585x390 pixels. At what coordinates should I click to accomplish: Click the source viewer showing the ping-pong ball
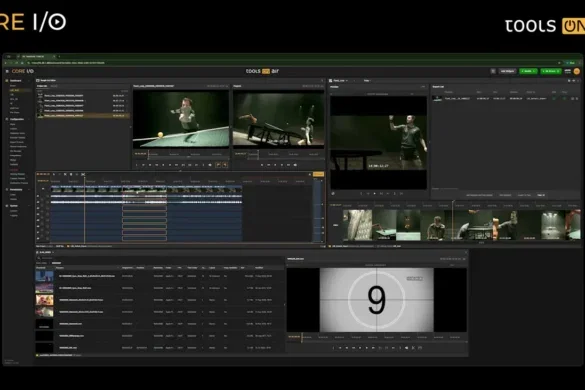[181, 119]
